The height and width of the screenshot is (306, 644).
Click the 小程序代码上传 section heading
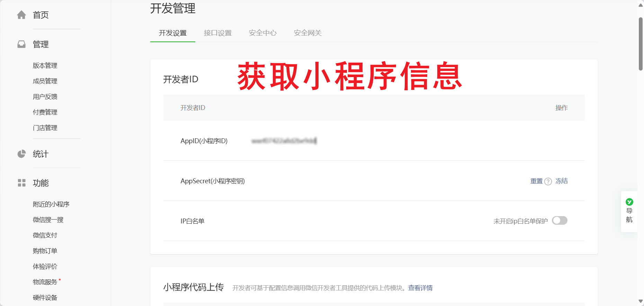click(x=194, y=287)
